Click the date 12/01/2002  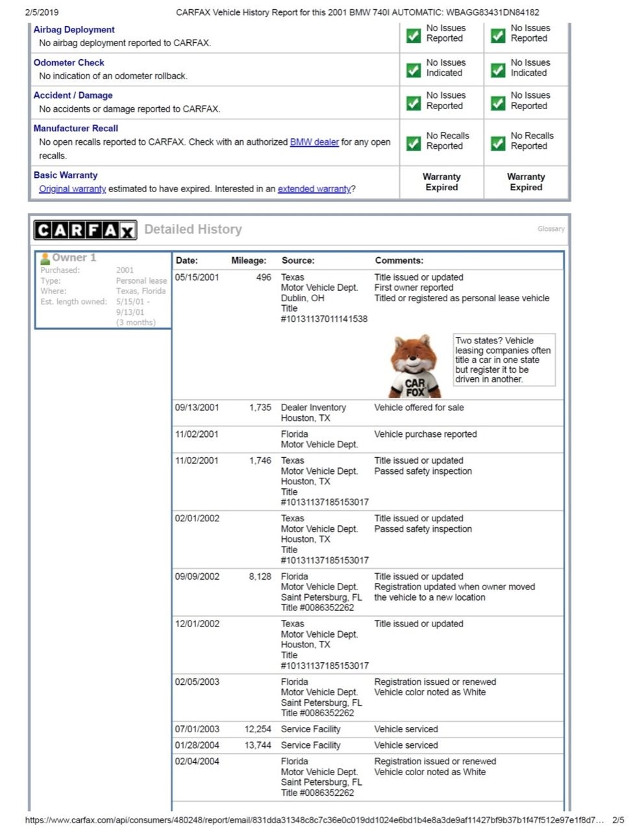point(197,624)
